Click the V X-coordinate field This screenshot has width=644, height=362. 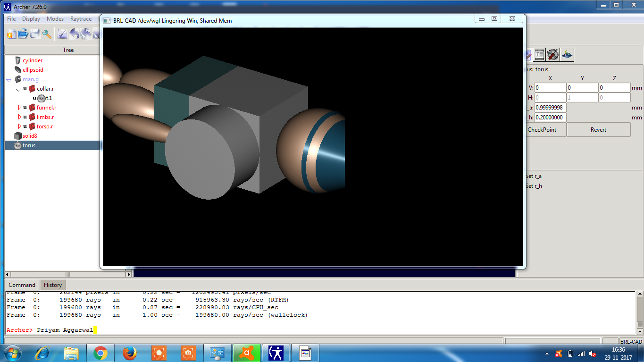pyautogui.click(x=550, y=88)
